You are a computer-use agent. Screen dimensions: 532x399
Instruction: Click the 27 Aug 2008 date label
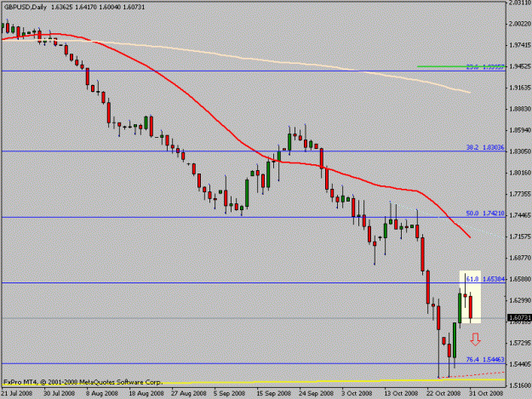(x=187, y=393)
